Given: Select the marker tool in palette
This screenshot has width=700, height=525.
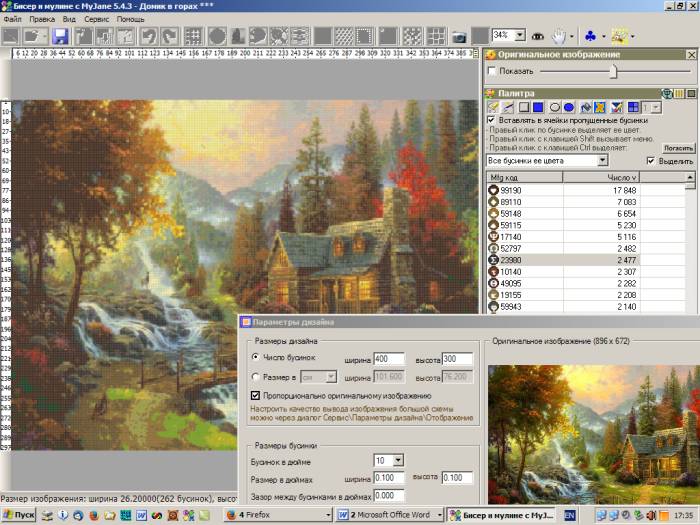Looking at the screenshot, I should [x=493, y=107].
